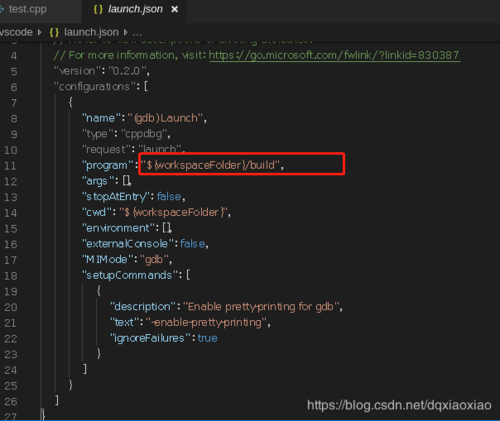This screenshot has width=500, height=421.
Task: Click the arrow after vscode in the breadcrumb
Action: pos(40,32)
